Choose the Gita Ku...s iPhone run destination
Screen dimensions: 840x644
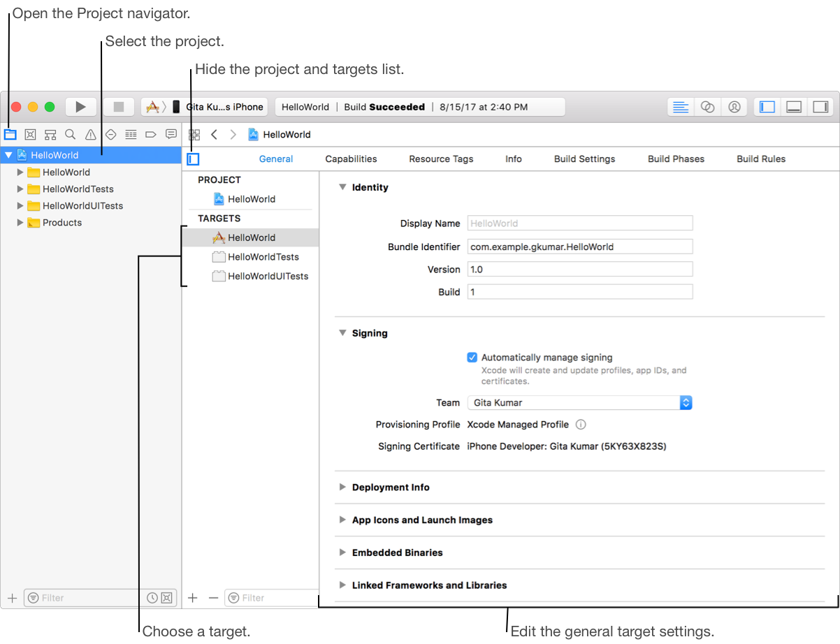(219, 107)
